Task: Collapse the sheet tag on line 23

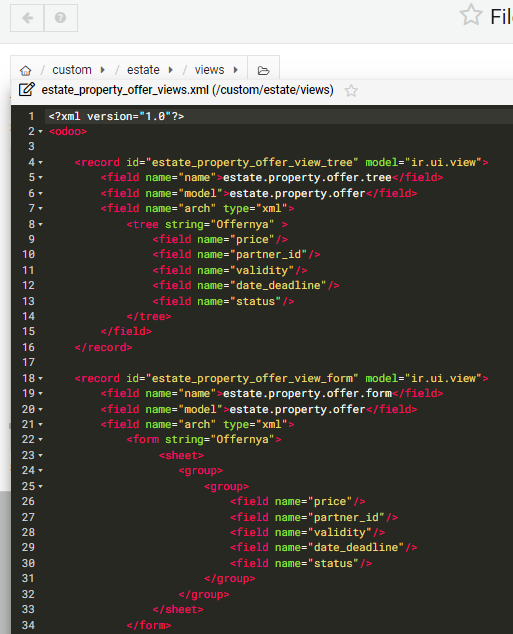Action: click(40, 455)
